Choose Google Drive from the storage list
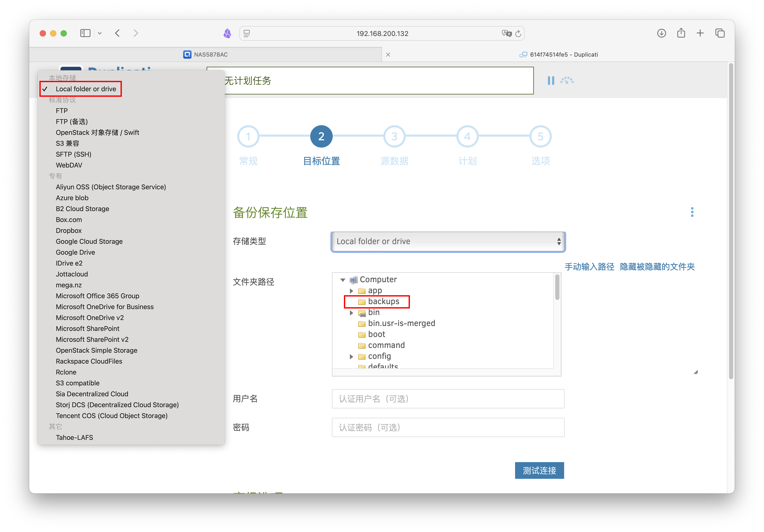The width and height of the screenshot is (764, 532). 75,252
